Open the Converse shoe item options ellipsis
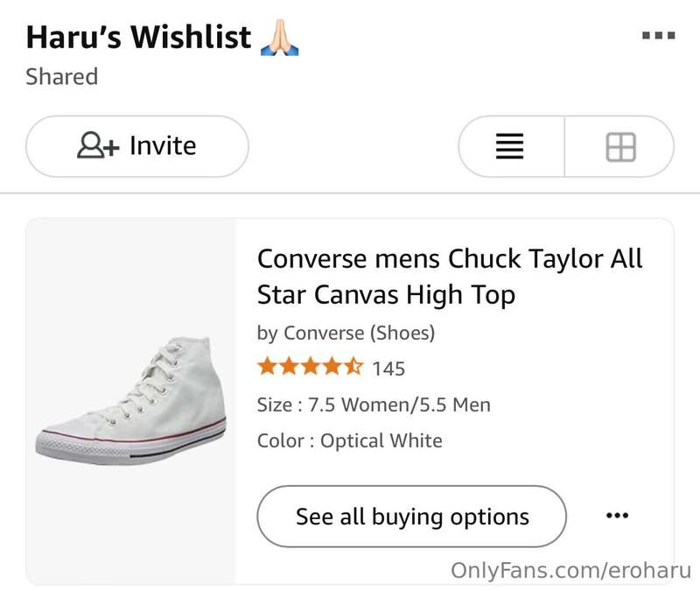Image resolution: width=700 pixels, height=591 pixels. pyautogui.click(x=617, y=516)
